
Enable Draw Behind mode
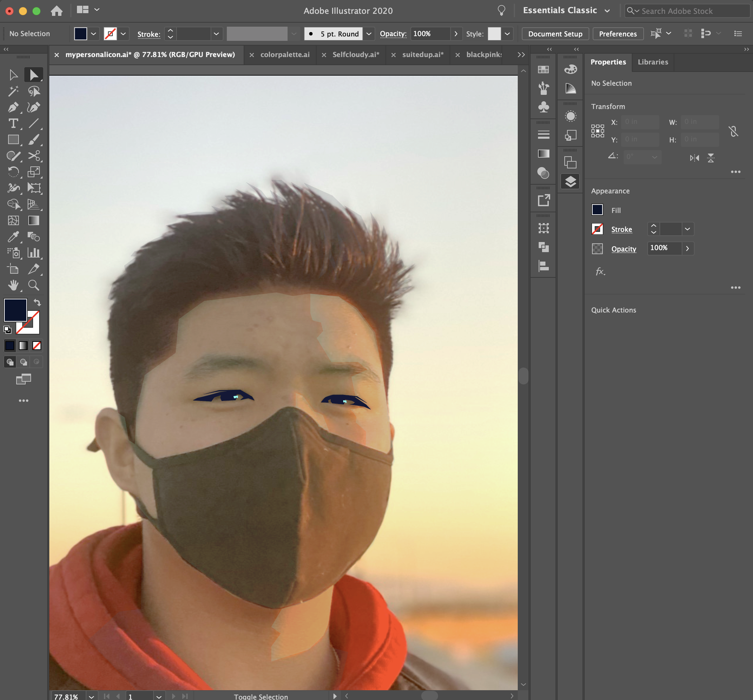click(x=23, y=362)
